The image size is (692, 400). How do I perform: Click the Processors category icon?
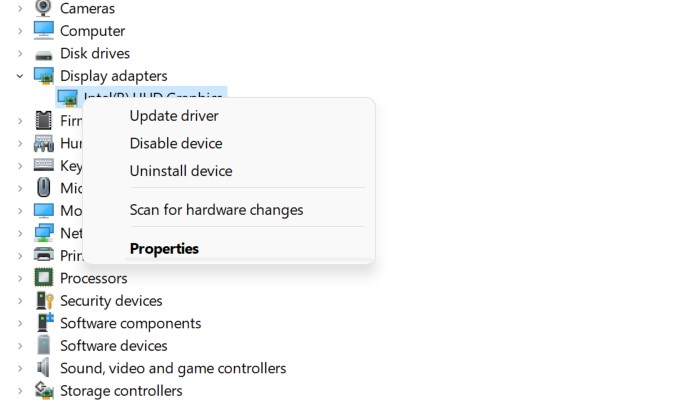44,278
